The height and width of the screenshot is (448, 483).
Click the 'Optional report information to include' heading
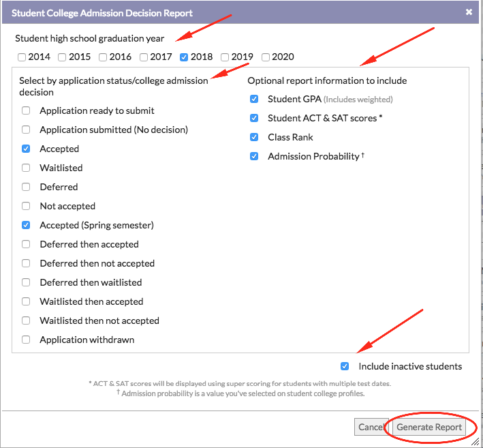coord(327,80)
